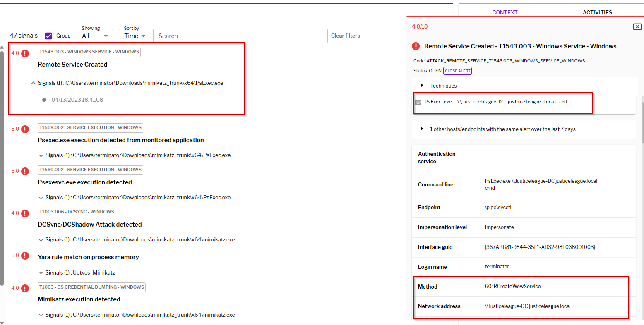Image resolution: width=644 pixels, height=325 pixels.
Task: Click the Clear filters link
Action: tap(346, 36)
